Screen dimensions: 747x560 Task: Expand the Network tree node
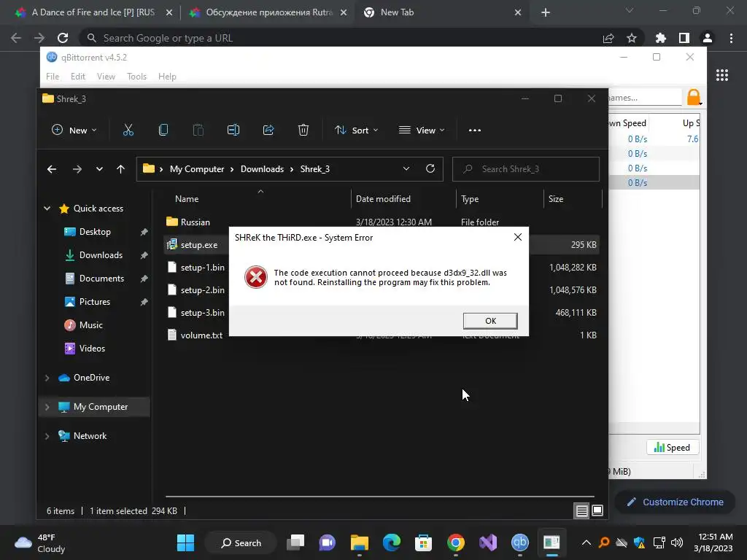[x=47, y=436]
